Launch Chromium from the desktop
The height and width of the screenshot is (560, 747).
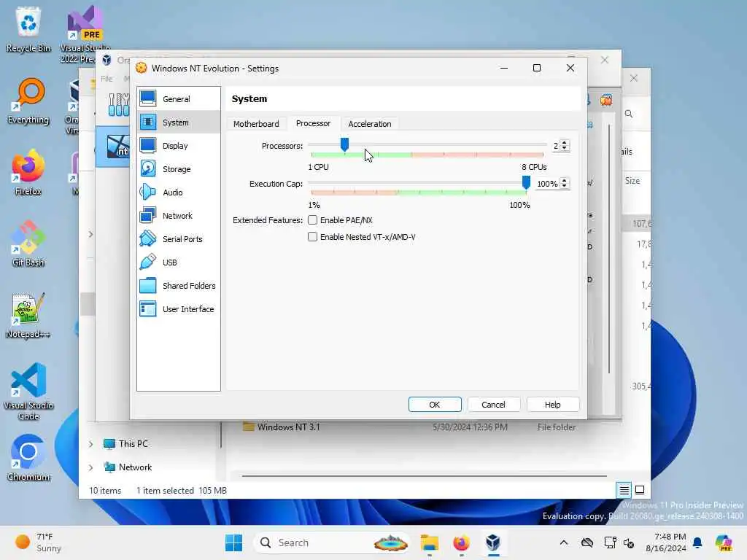(x=28, y=458)
